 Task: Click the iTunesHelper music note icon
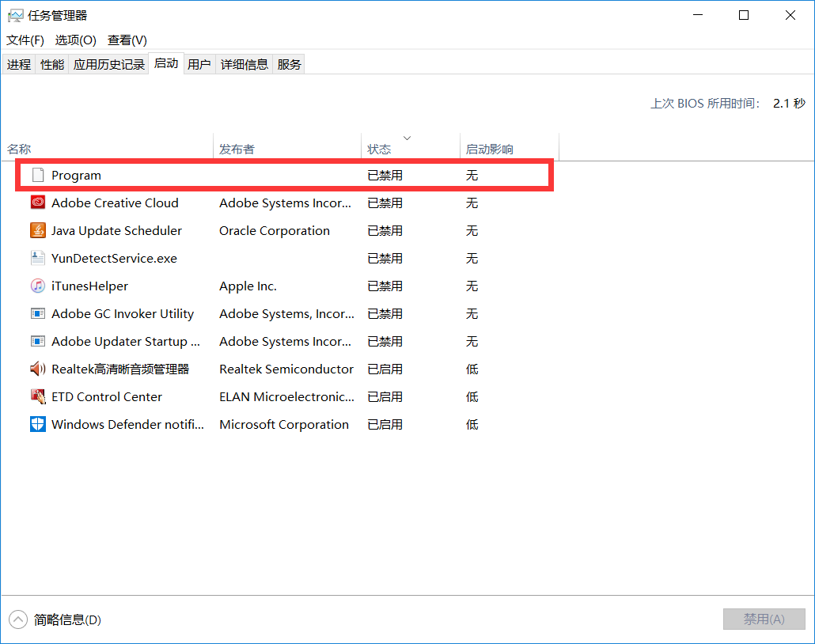tap(37, 286)
